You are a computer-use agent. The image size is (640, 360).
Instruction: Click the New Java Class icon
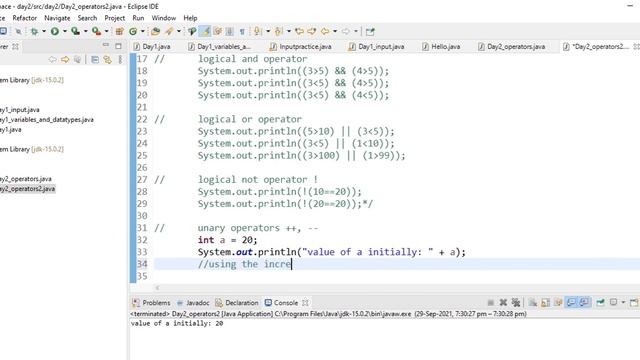(133, 31)
